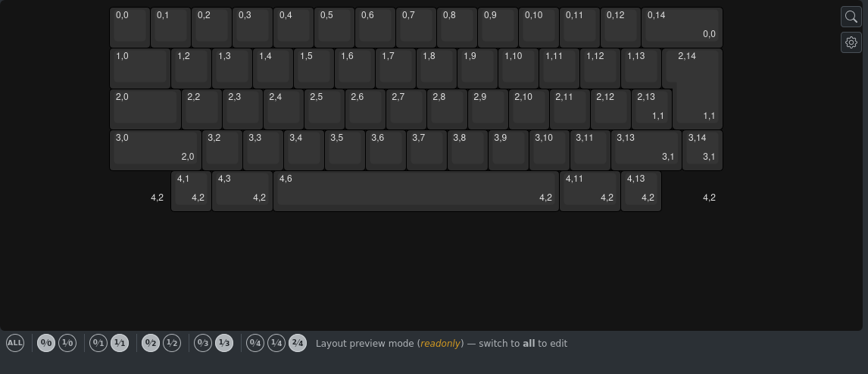Click the key labeled 4,3

(242, 191)
